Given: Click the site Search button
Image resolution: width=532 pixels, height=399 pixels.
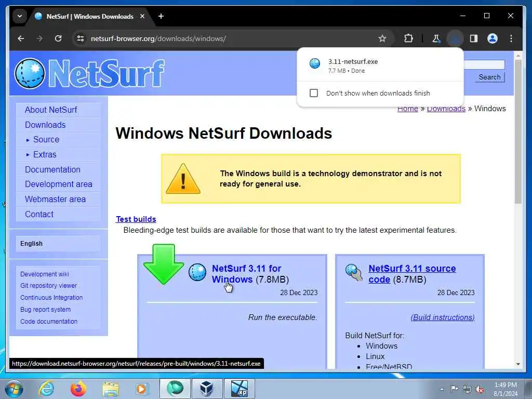Looking at the screenshot, I should click(x=489, y=77).
